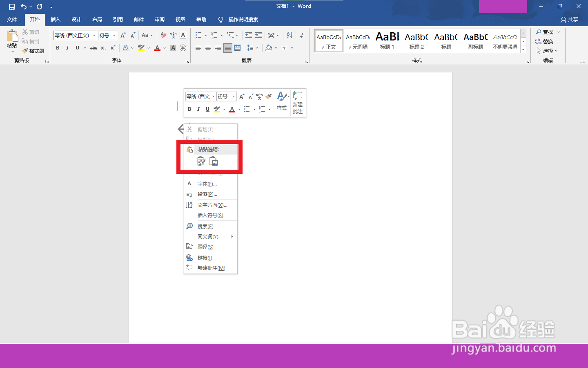This screenshot has width=588, height=368.
Task: Switch to the 审阅 tab
Action: (159, 20)
